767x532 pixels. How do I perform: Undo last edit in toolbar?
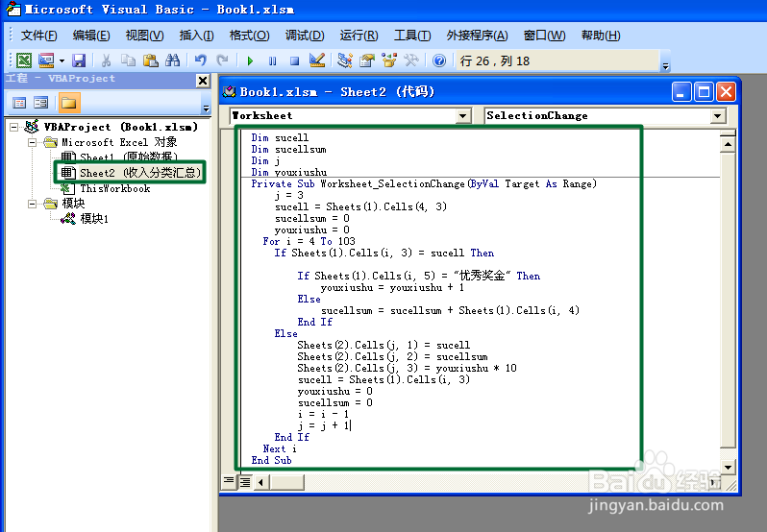coord(200,60)
